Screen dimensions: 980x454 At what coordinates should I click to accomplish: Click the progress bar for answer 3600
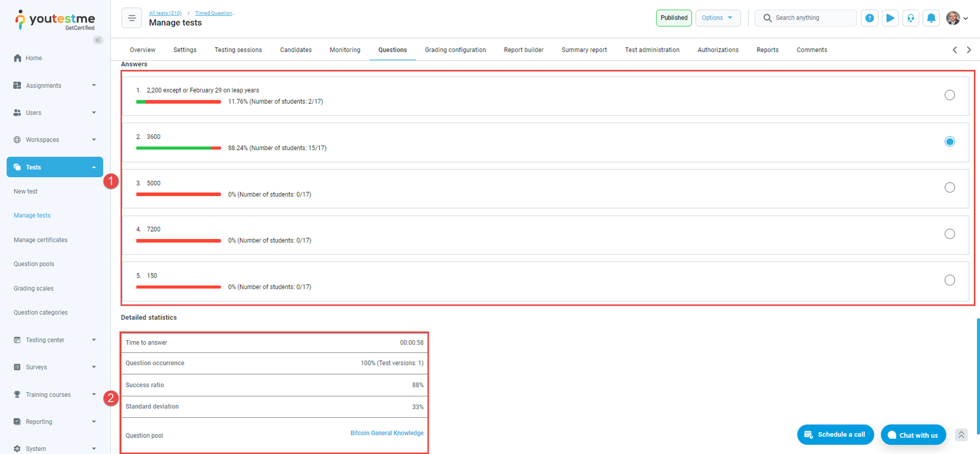click(x=178, y=148)
